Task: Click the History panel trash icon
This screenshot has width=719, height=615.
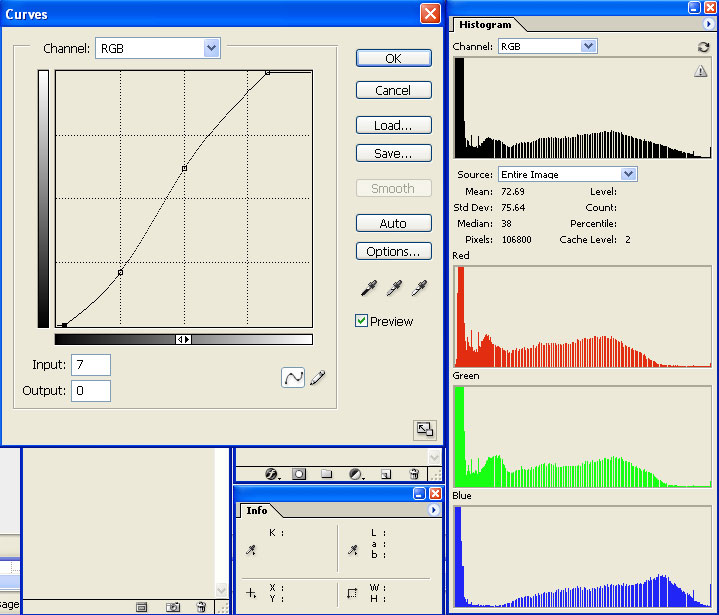Action: (201, 607)
